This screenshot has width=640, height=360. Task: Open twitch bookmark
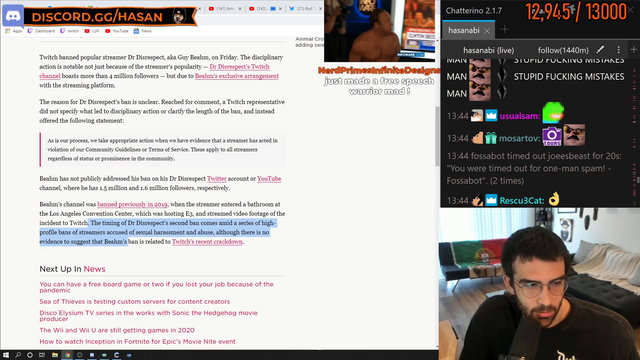69,31
